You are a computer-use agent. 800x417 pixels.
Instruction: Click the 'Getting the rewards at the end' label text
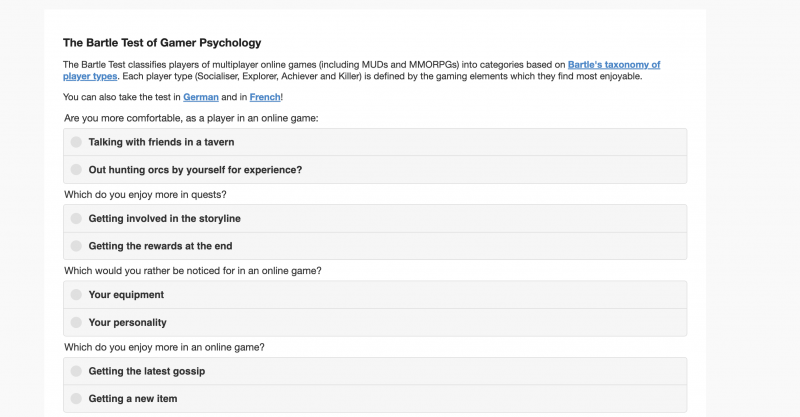point(160,246)
